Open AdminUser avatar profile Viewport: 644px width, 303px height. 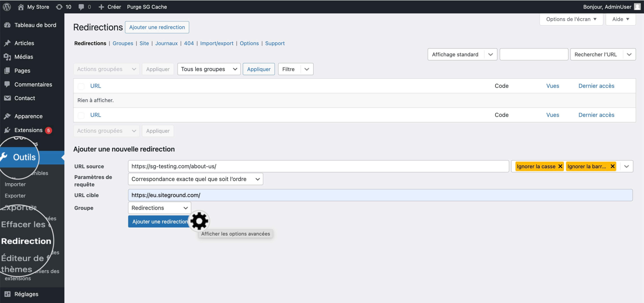tap(637, 7)
